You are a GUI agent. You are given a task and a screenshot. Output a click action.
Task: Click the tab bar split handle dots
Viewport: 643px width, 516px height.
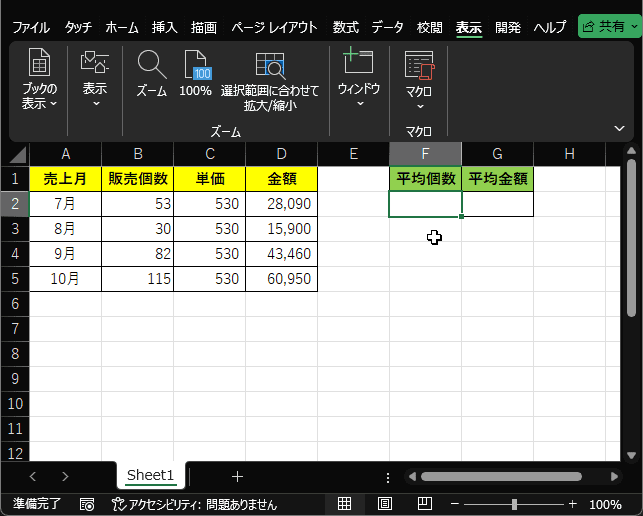[x=388, y=477]
